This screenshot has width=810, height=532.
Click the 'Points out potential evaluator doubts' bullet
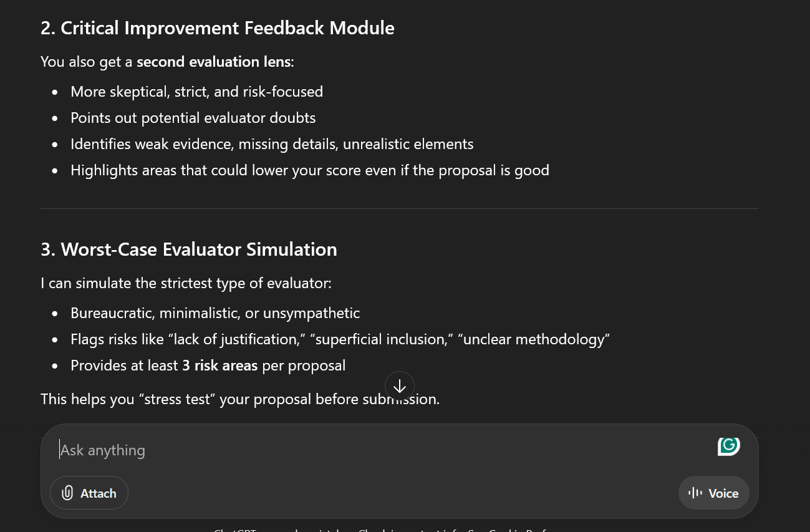193,118
